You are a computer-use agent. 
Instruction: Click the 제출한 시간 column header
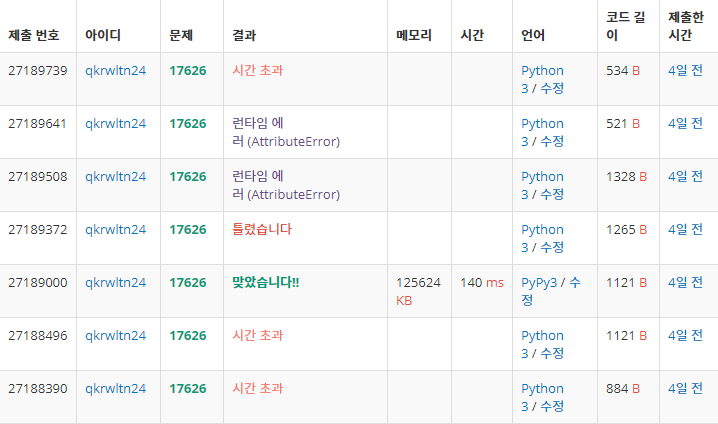(x=685, y=26)
